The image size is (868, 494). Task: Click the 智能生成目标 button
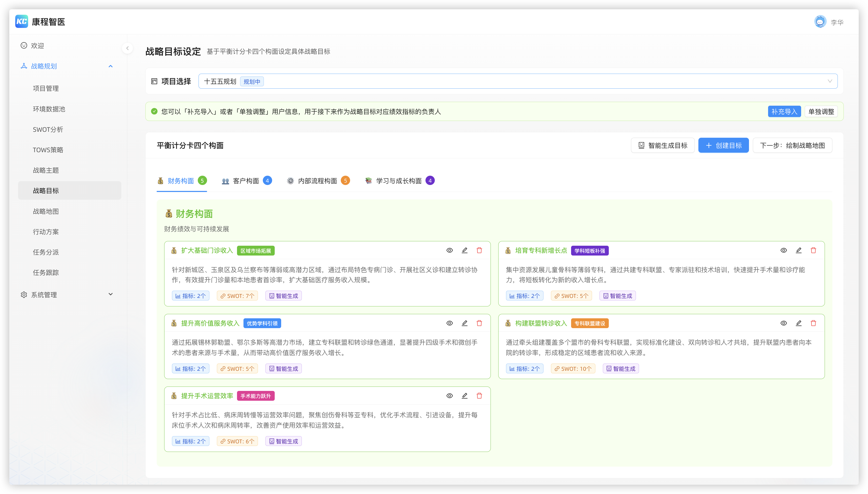(662, 145)
